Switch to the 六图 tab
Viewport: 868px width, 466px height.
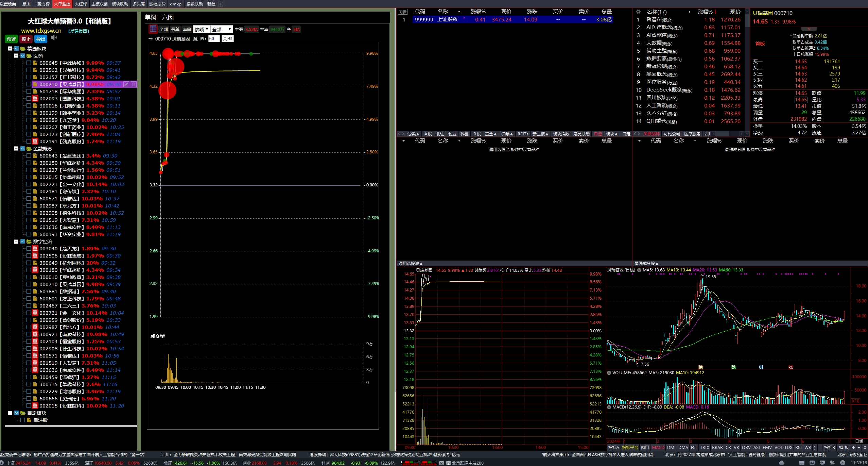pyautogui.click(x=168, y=17)
